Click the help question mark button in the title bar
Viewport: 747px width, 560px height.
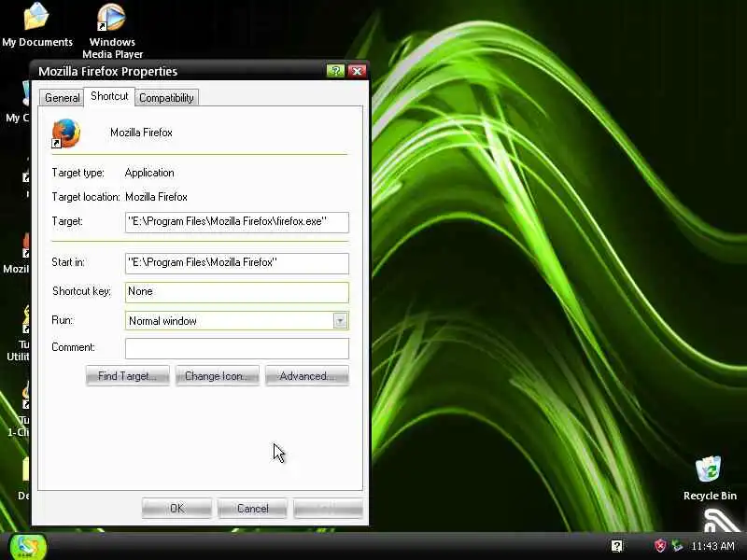pos(335,71)
